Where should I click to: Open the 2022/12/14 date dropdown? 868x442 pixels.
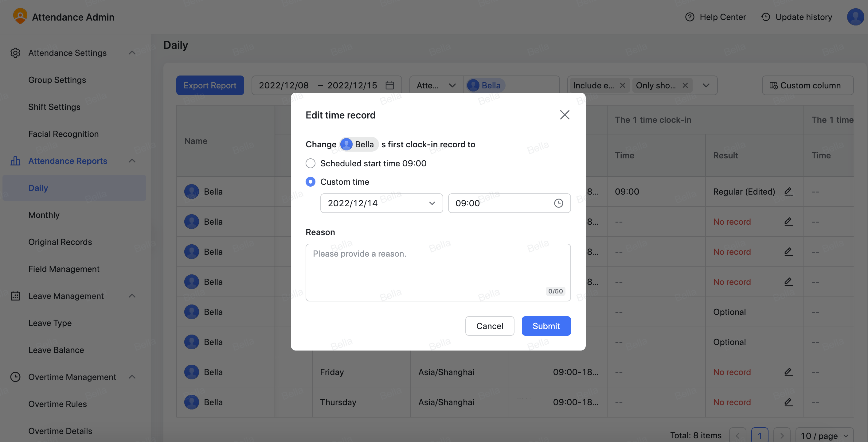tap(381, 203)
